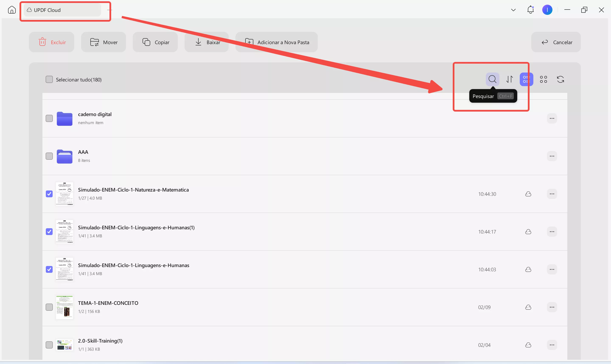The width and height of the screenshot is (611, 364).
Task: Go to home icon
Action: [12, 10]
